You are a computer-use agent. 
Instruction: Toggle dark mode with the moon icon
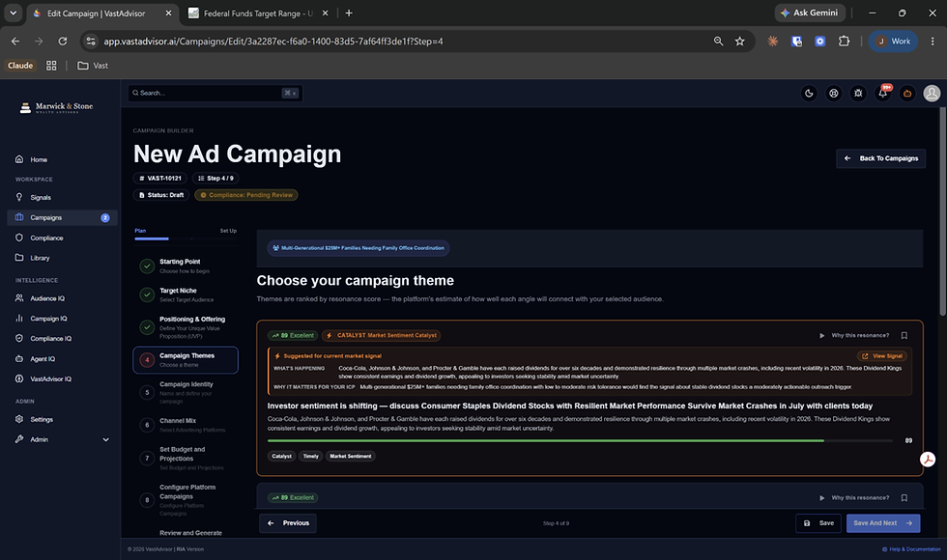point(809,94)
